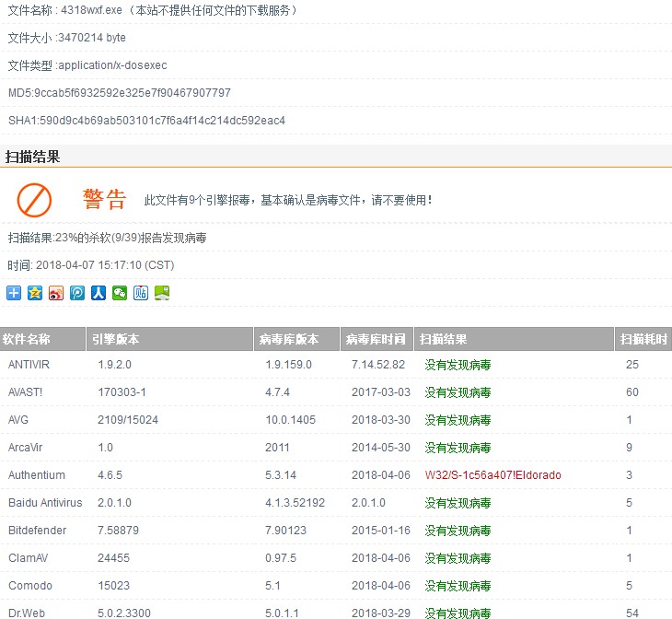Click the 病毒库时间 column header
Image resolution: width=672 pixels, height=619 pixels.
pos(377,339)
